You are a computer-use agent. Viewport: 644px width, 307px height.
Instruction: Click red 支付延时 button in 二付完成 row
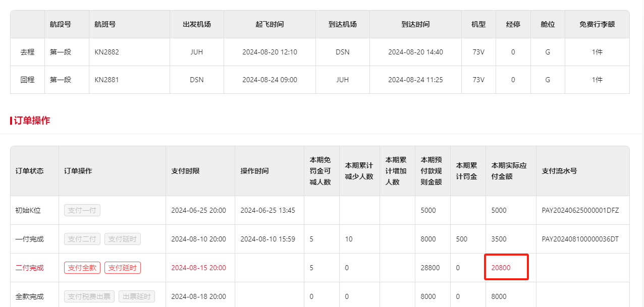click(123, 268)
